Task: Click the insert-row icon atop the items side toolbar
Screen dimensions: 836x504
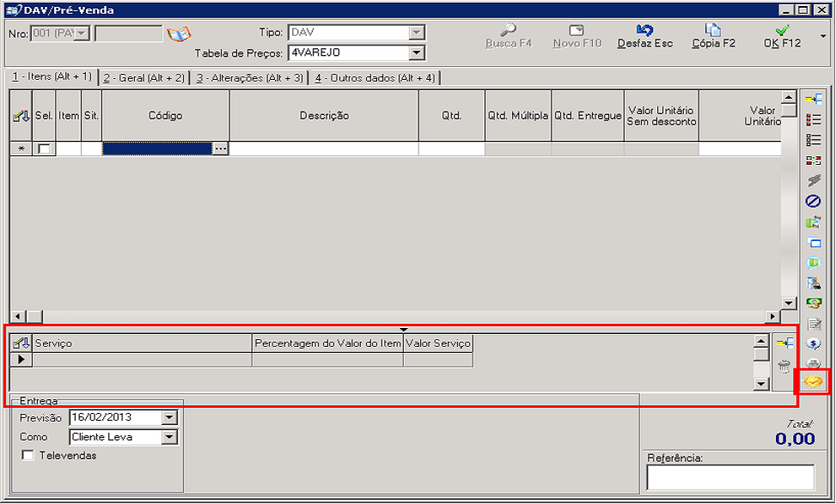Action: (813, 99)
